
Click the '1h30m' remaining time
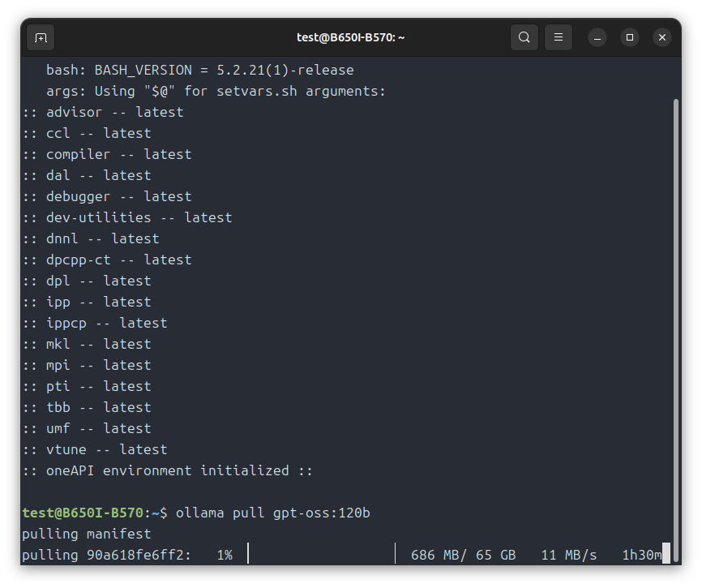pyautogui.click(x=642, y=555)
